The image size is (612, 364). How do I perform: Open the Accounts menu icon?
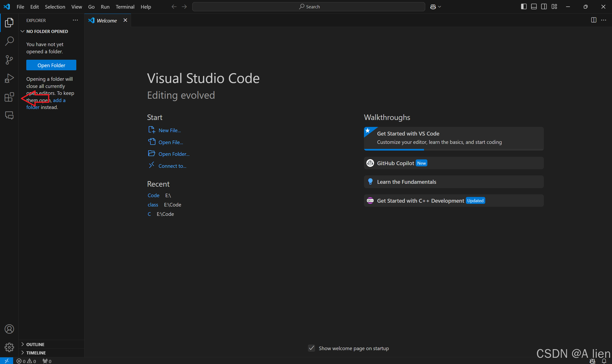click(x=9, y=329)
